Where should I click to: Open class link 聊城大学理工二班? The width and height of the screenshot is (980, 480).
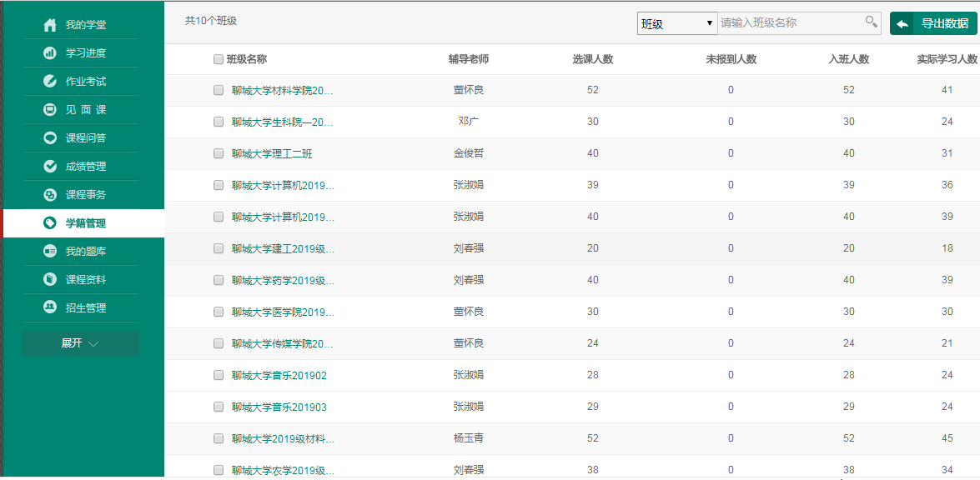(x=272, y=154)
